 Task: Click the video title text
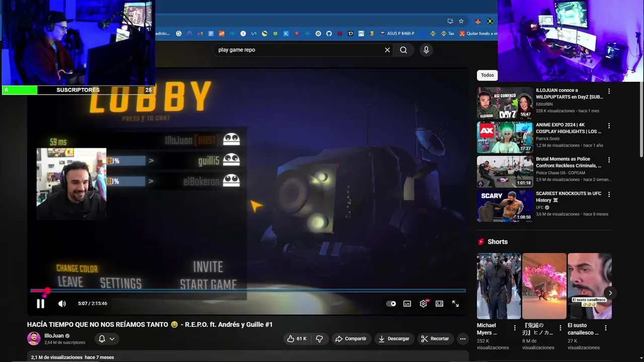(x=150, y=325)
